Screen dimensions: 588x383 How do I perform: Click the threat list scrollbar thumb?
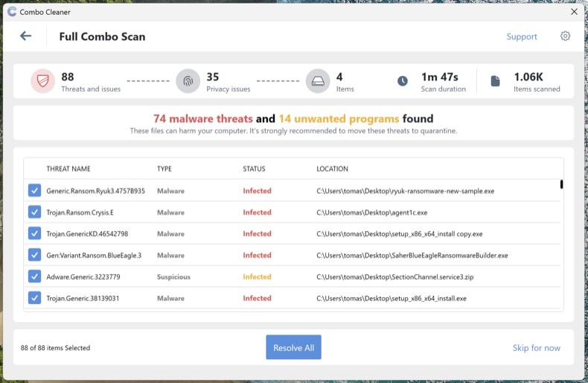pos(561,184)
